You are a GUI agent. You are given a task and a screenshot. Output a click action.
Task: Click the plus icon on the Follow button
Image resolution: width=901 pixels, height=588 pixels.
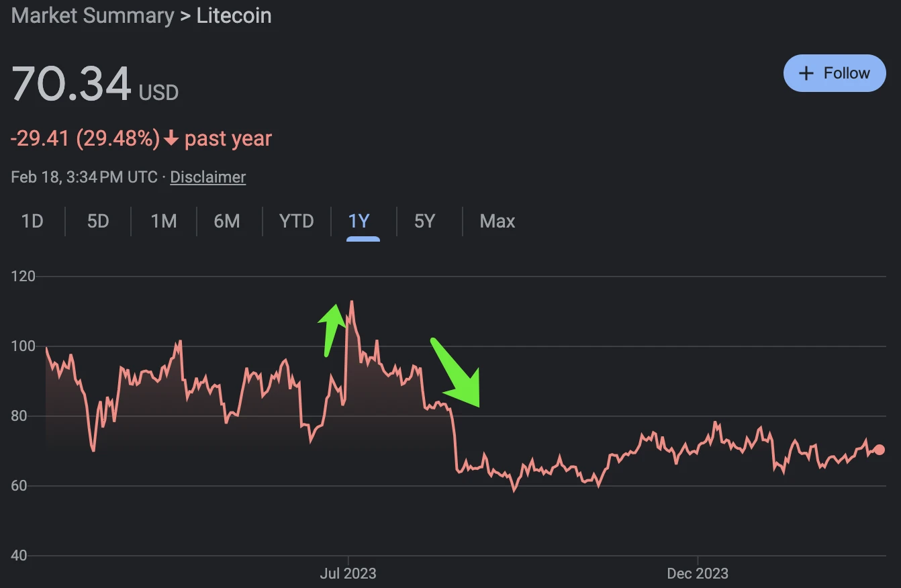pyautogui.click(x=806, y=73)
